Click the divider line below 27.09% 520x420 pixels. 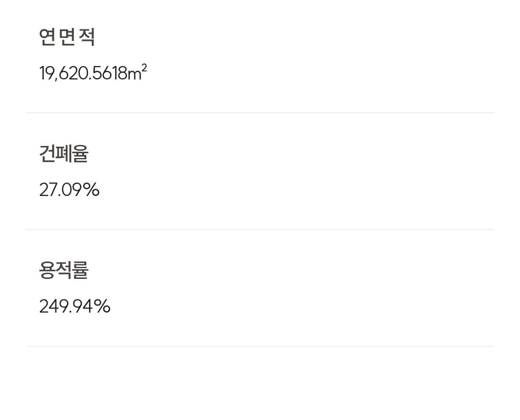click(260, 230)
